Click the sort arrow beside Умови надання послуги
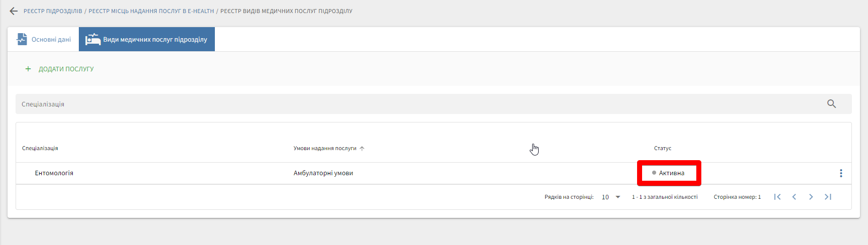Image resolution: width=868 pixels, height=245 pixels. 362,149
